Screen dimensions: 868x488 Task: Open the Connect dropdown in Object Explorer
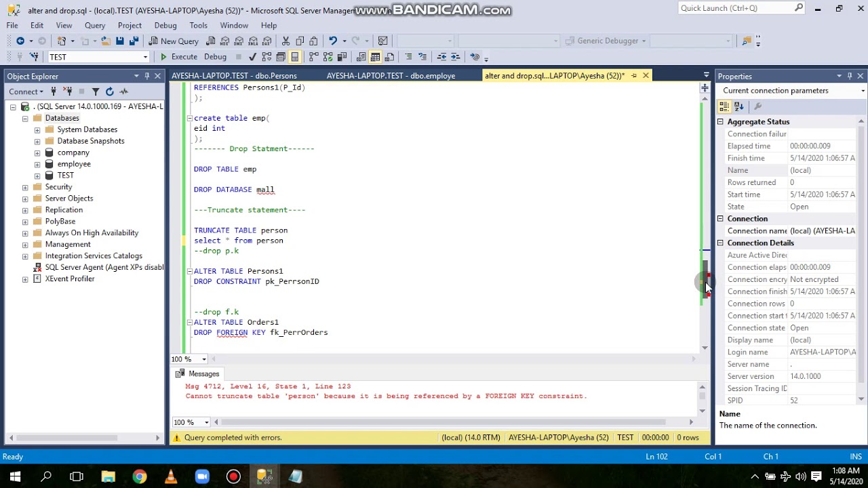[x=26, y=91]
